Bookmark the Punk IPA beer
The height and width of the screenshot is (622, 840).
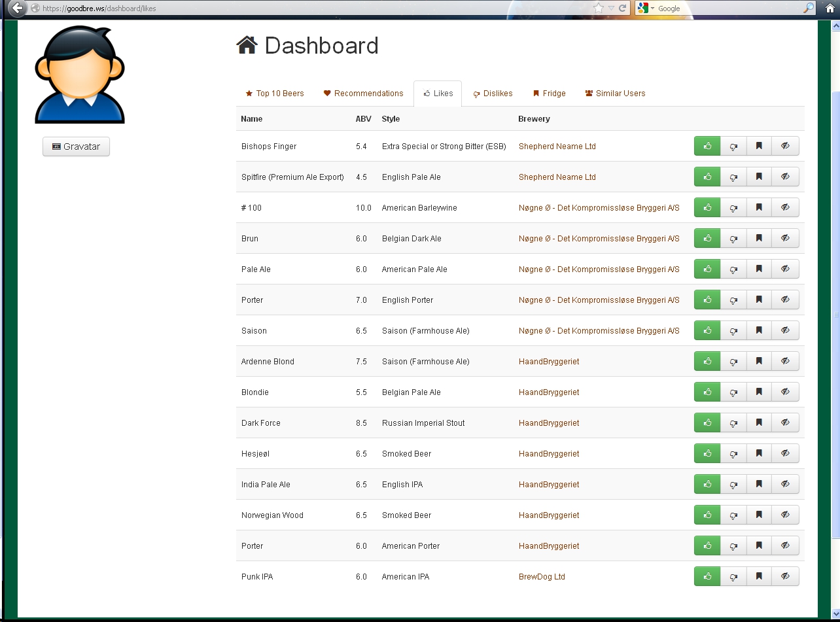[x=759, y=577]
